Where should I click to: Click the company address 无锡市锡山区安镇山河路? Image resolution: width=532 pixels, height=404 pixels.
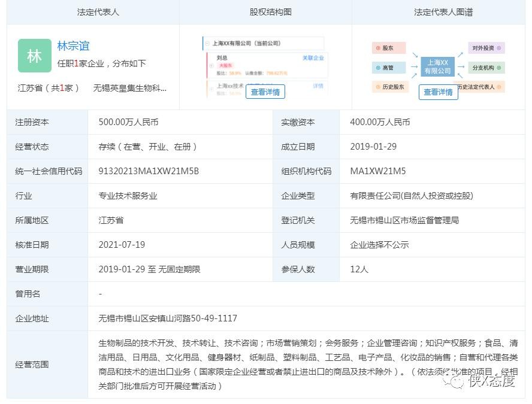click(168, 318)
